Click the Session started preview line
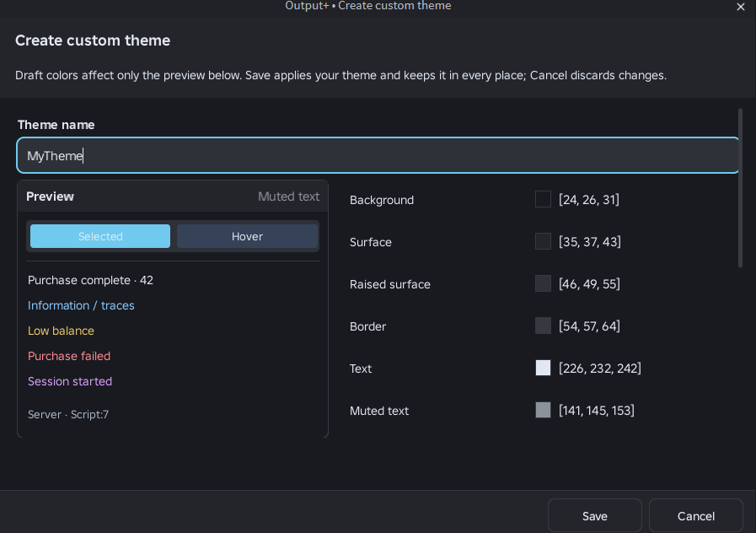The height and width of the screenshot is (533, 756). point(70,381)
